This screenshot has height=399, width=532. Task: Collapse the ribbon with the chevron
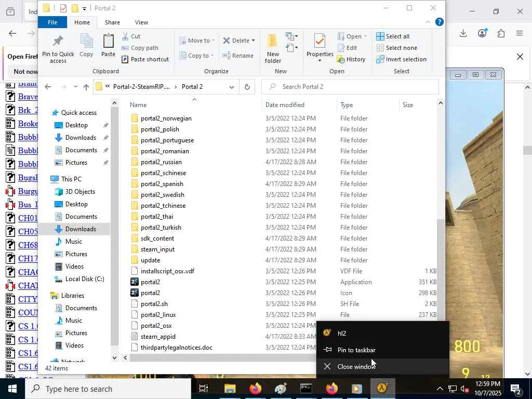[x=428, y=22]
